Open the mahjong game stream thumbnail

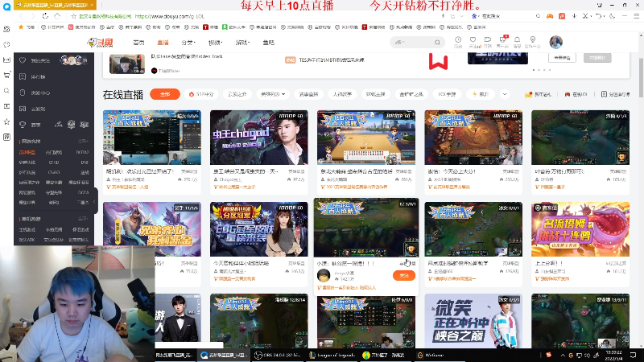366,138
